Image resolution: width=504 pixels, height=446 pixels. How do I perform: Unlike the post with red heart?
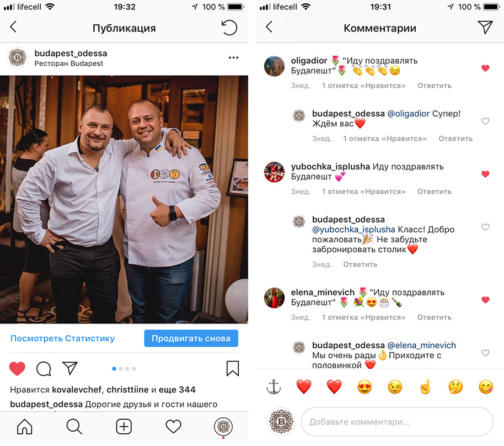pos(17,369)
